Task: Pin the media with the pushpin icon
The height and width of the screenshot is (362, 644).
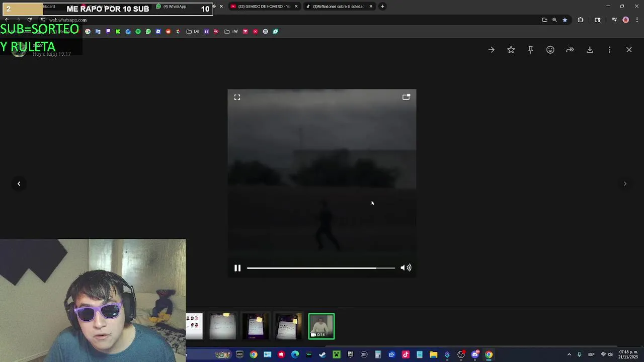Action: (x=530, y=50)
